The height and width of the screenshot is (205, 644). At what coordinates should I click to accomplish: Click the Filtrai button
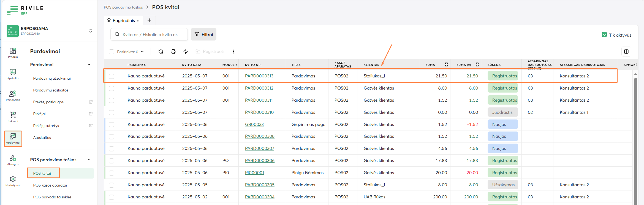tap(203, 34)
